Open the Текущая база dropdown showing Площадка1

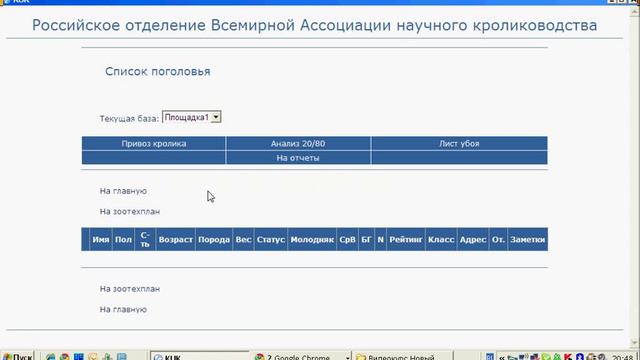click(x=191, y=117)
